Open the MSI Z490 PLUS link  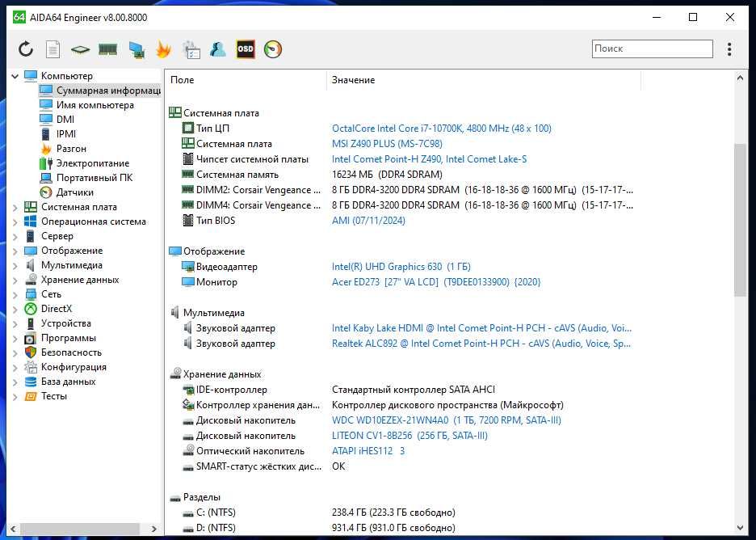click(x=387, y=144)
